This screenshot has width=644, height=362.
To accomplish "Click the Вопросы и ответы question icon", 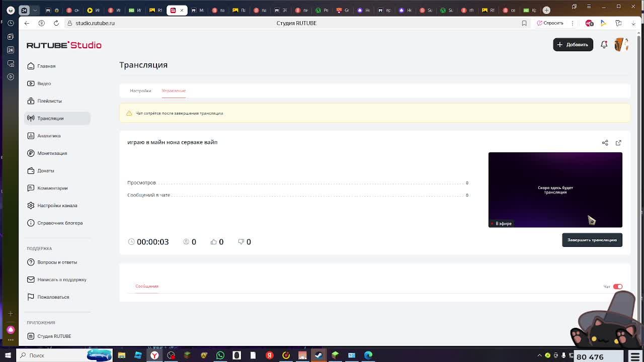I will pyautogui.click(x=31, y=262).
